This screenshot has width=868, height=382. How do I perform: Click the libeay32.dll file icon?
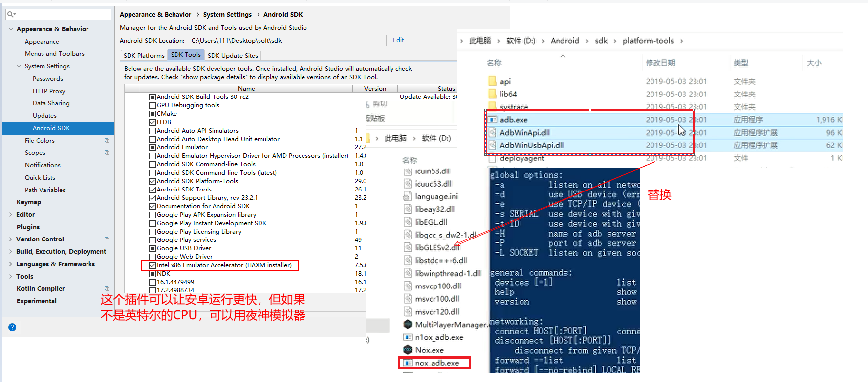[x=408, y=209]
